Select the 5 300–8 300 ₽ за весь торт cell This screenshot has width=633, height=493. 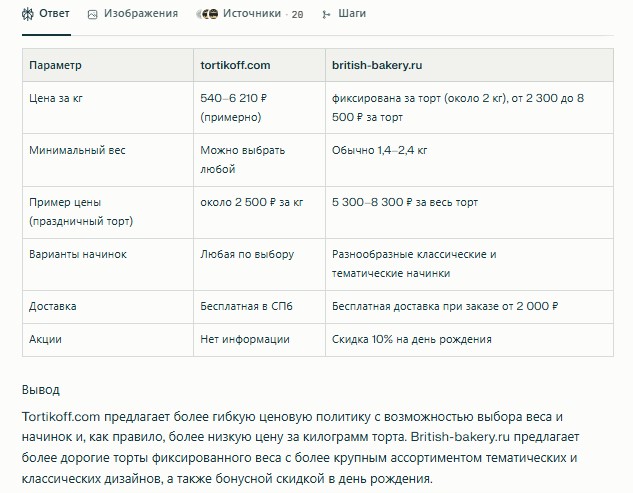(x=469, y=212)
